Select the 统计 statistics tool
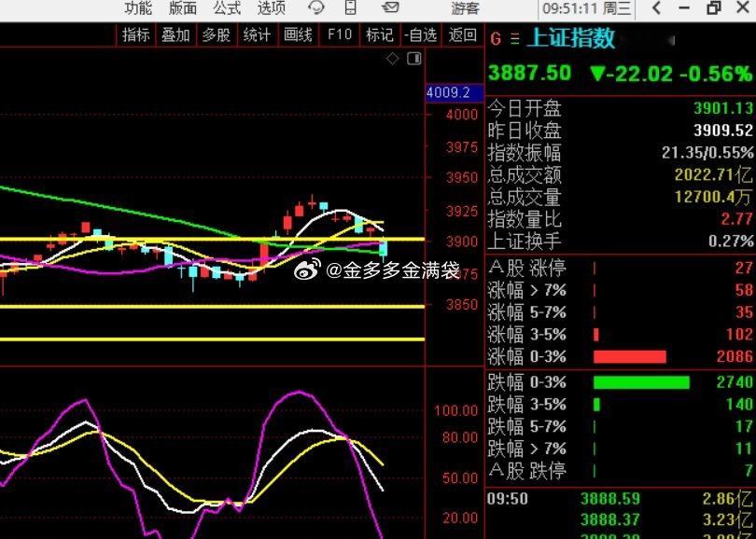Screen dimensions: 756x539 (256, 35)
